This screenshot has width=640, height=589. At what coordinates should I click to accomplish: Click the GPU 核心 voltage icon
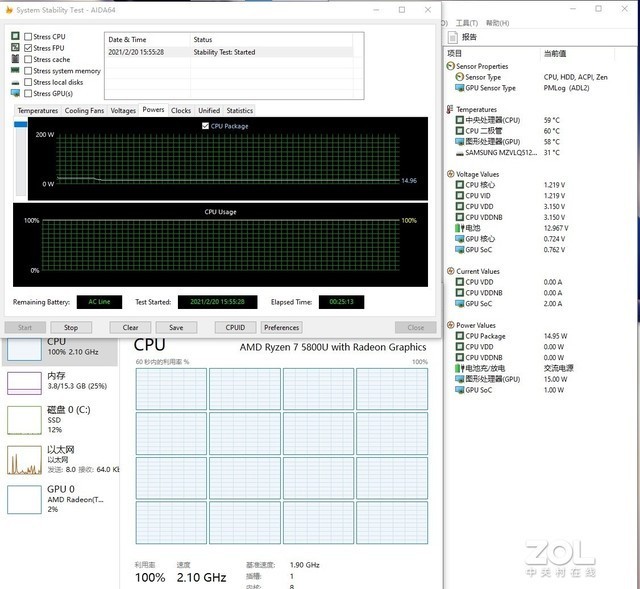coord(460,239)
